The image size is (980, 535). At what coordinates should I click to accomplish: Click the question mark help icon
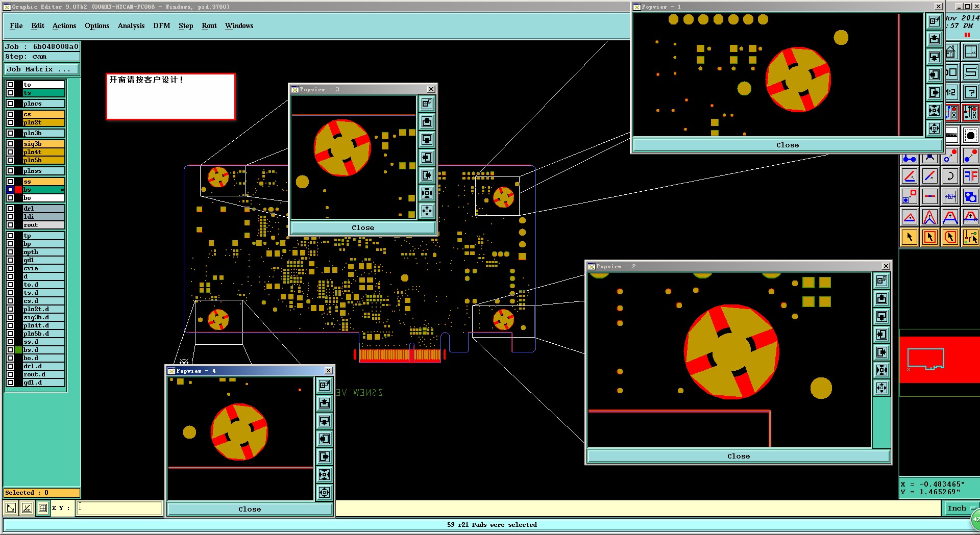point(970,93)
